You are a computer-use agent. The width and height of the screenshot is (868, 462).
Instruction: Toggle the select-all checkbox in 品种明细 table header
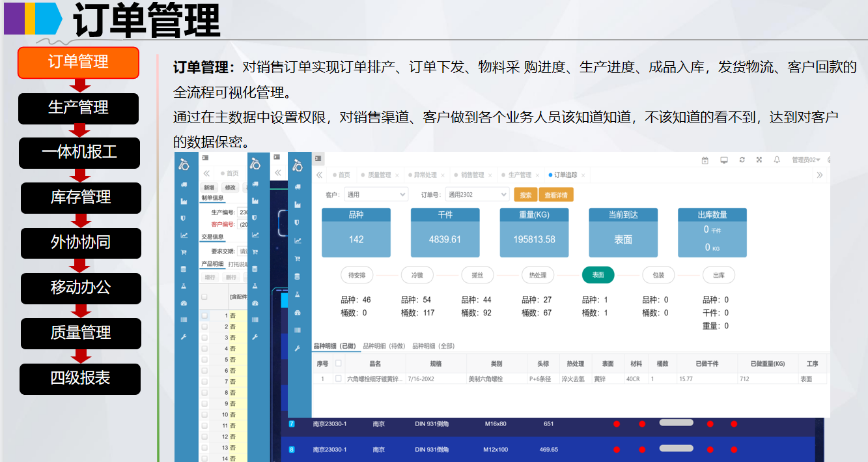(338, 364)
